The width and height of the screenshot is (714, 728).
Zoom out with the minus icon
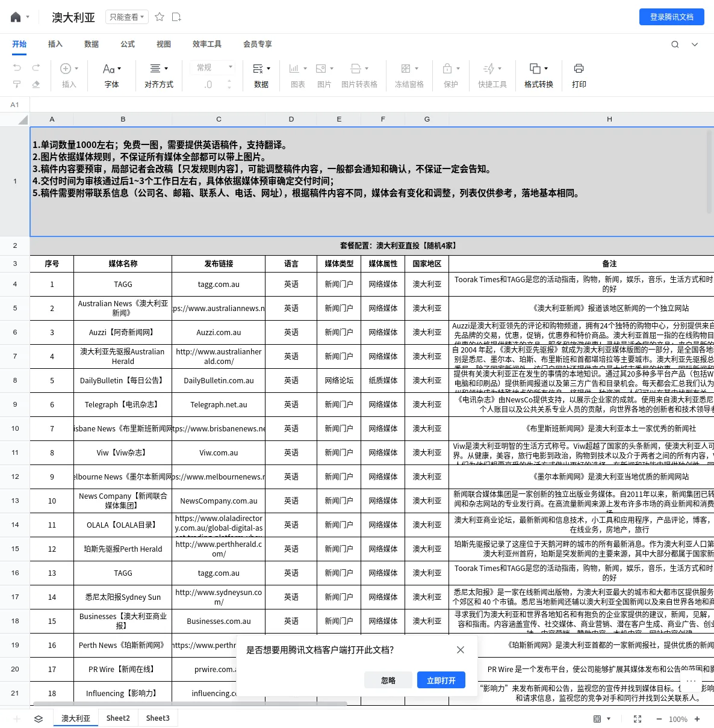(x=659, y=719)
